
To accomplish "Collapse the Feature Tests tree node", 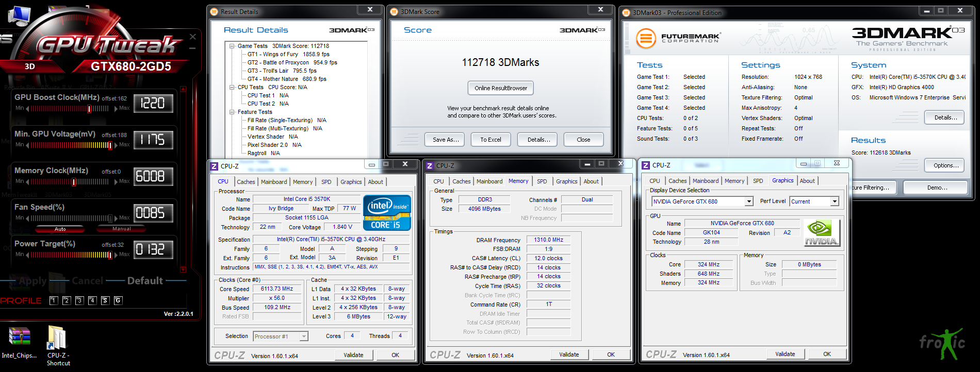I will (x=232, y=112).
